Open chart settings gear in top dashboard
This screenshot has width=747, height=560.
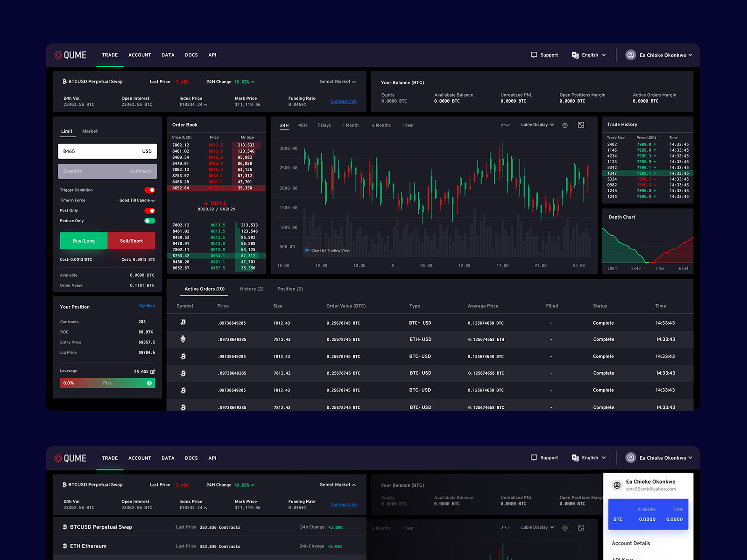point(565,125)
